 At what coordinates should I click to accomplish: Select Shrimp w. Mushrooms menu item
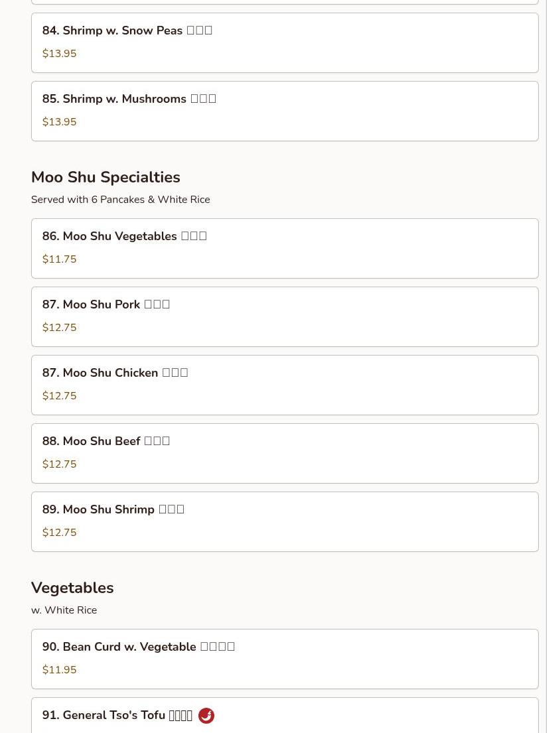click(284, 111)
